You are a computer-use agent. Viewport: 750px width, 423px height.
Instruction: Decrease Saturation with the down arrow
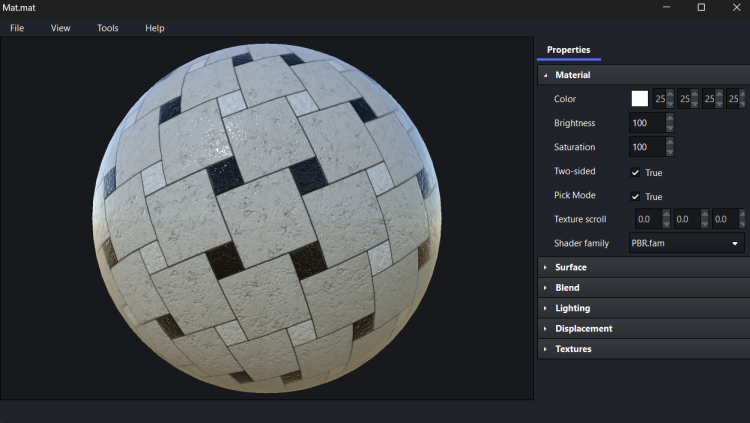point(670,152)
